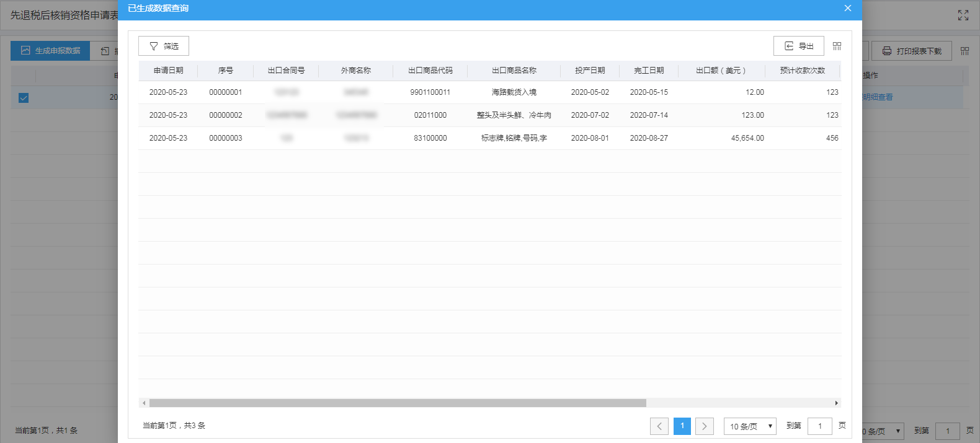This screenshot has height=443, width=980.
Task: Click the 明细查看 link in background row
Action: point(877,97)
